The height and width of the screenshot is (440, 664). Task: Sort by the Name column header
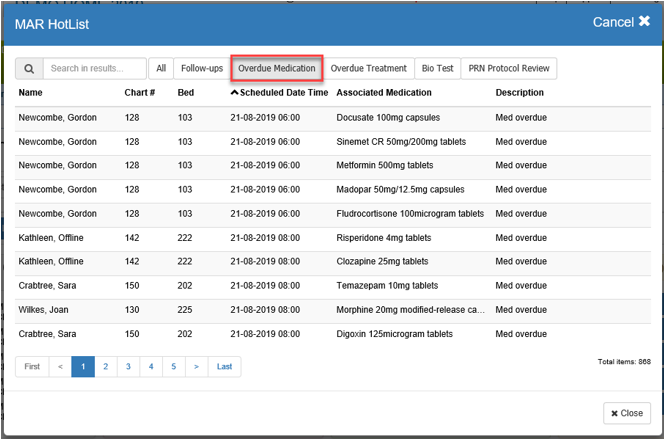tap(31, 93)
